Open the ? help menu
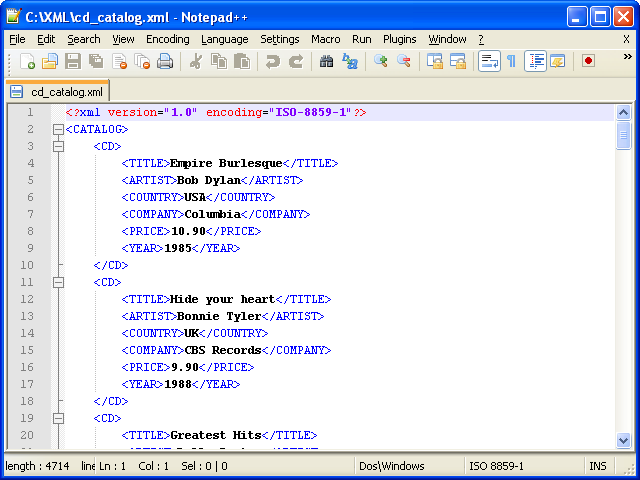 point(481,39)
